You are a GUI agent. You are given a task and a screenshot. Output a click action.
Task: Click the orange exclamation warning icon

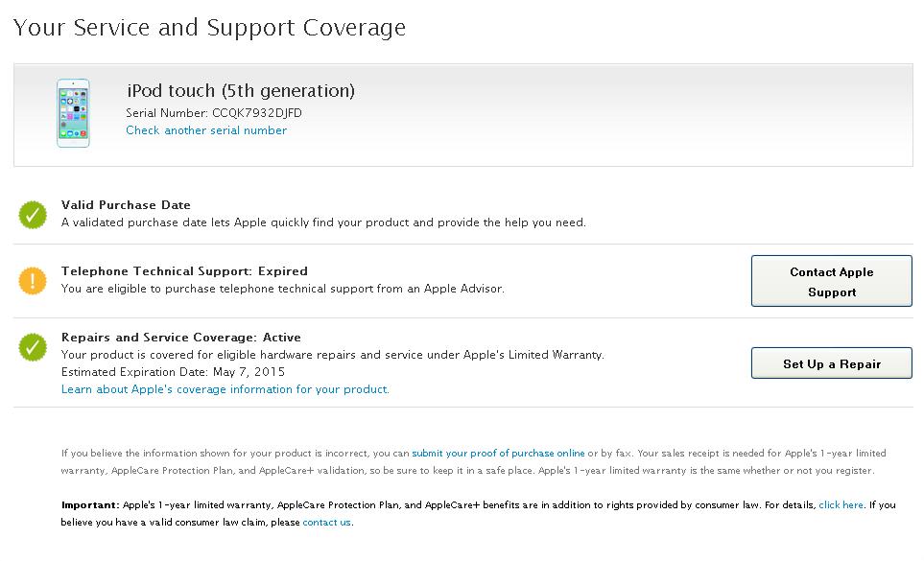point(33,281)
